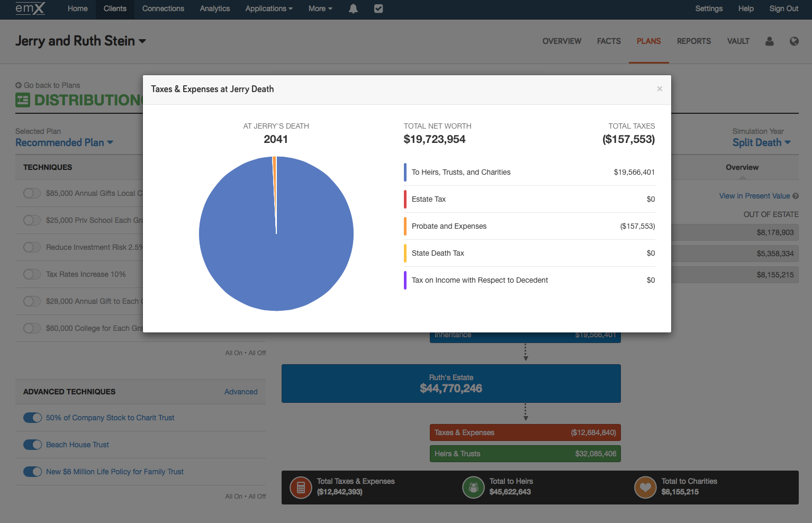Disable the Beach House Trust toggle

coord(32,445)
